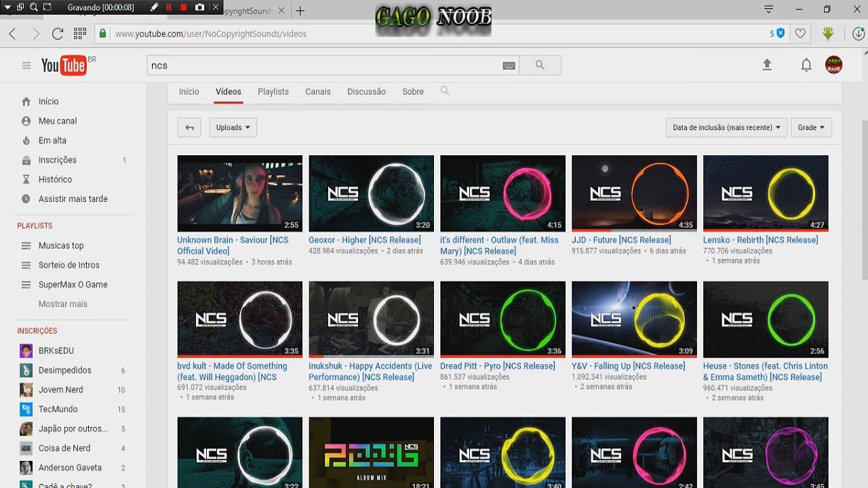Pause the screen recording
This screenshot has height=488, width=868.
[169, 7]
